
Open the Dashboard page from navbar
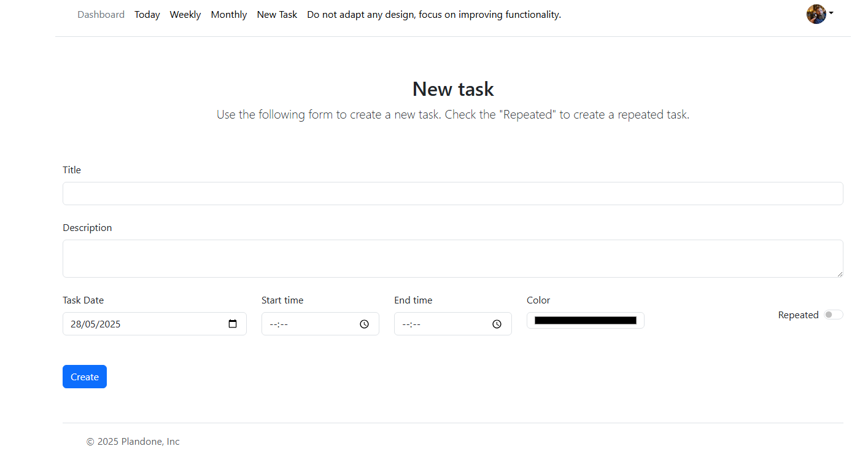coord(101,15)
